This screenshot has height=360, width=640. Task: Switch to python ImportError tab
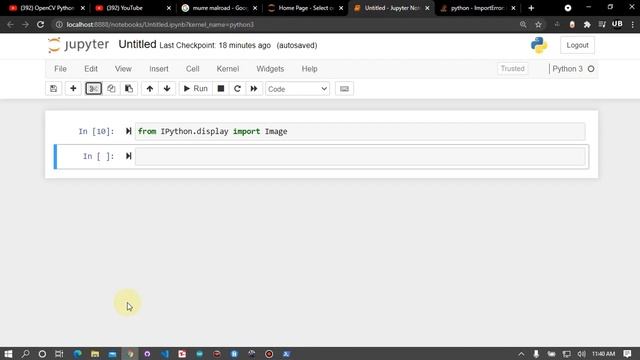477,8
